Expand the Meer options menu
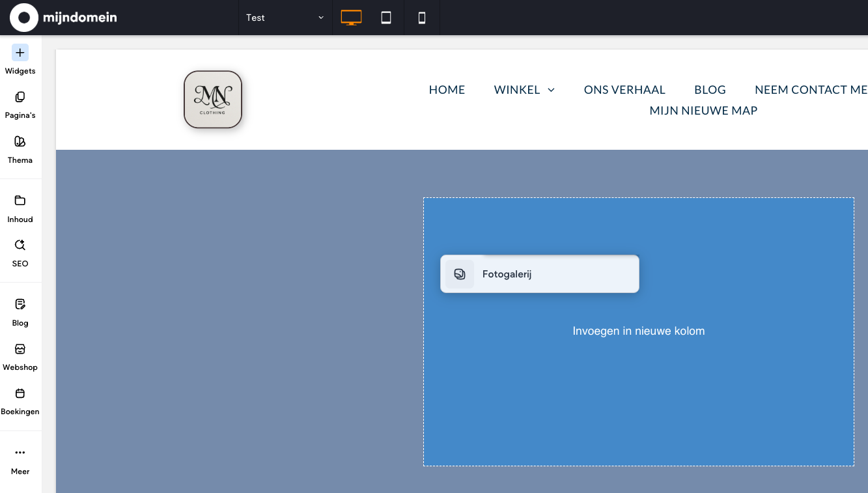This screenshot has width=868, height=493. 20,453
